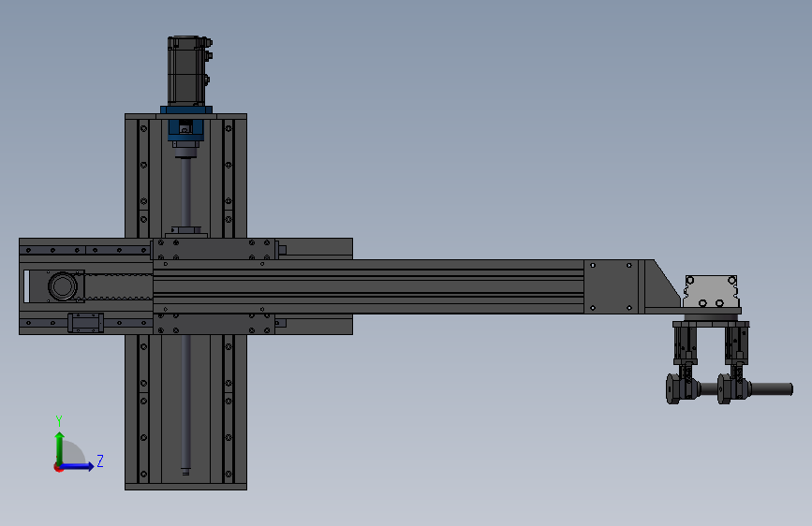This screenshot has width=812, height=526.
Task: Select the black servo motor at the top
Action: click(189, 71)
